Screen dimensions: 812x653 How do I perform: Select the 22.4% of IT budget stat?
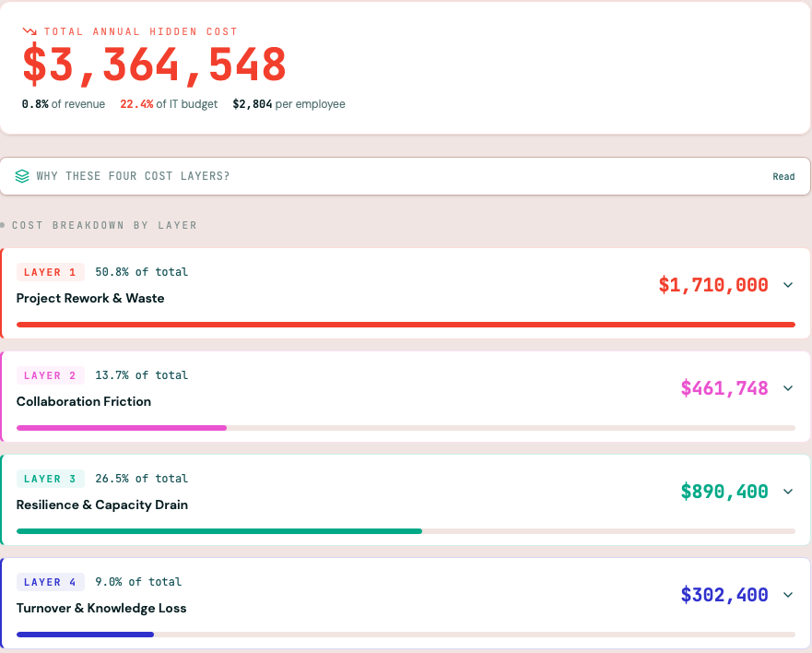tap(169, 104)
